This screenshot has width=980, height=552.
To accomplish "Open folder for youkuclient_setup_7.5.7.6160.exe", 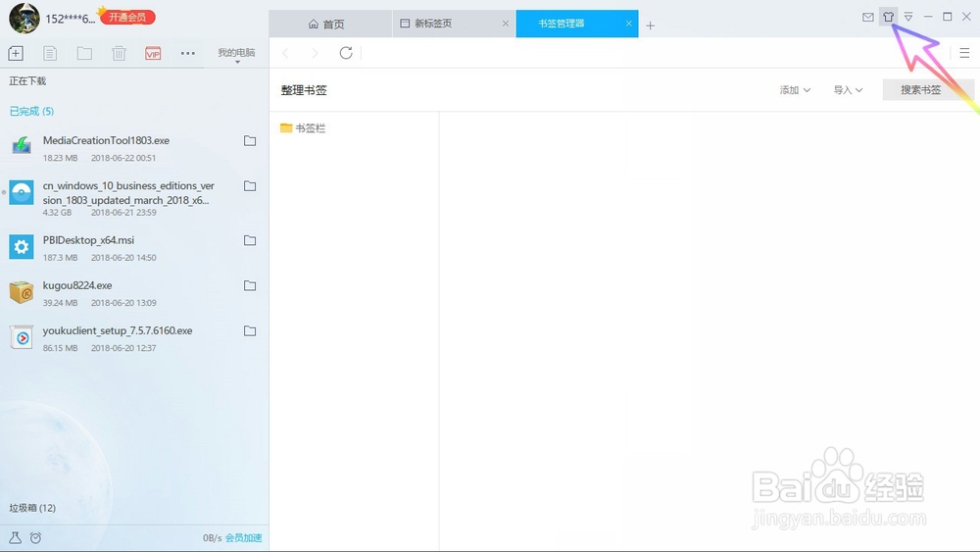I will pyautogui.click(x=249, y=330).
